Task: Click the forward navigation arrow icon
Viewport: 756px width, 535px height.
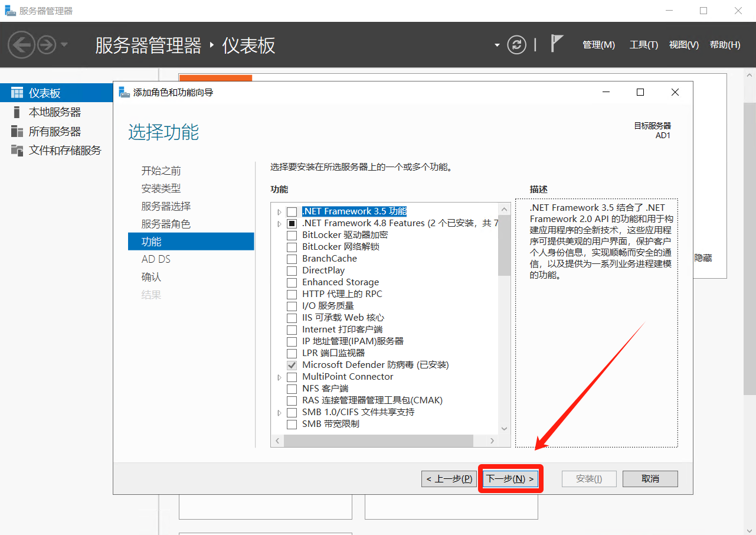Action: [47, 45]
